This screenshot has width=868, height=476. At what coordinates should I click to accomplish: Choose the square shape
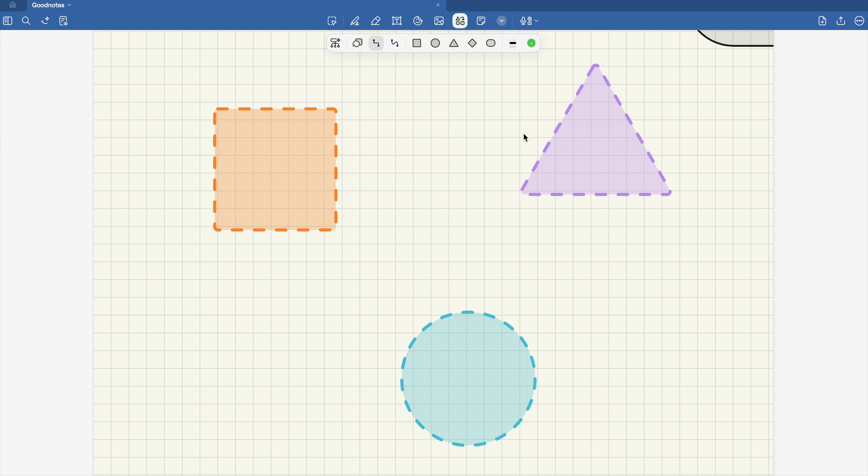[x=417, y=43]
